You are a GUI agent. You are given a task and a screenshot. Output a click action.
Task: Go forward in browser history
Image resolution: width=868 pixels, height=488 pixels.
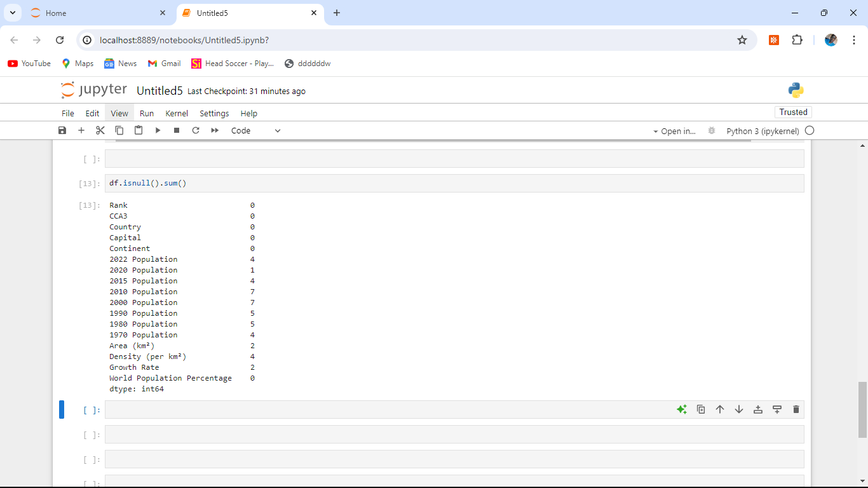[x=37, y=40]
